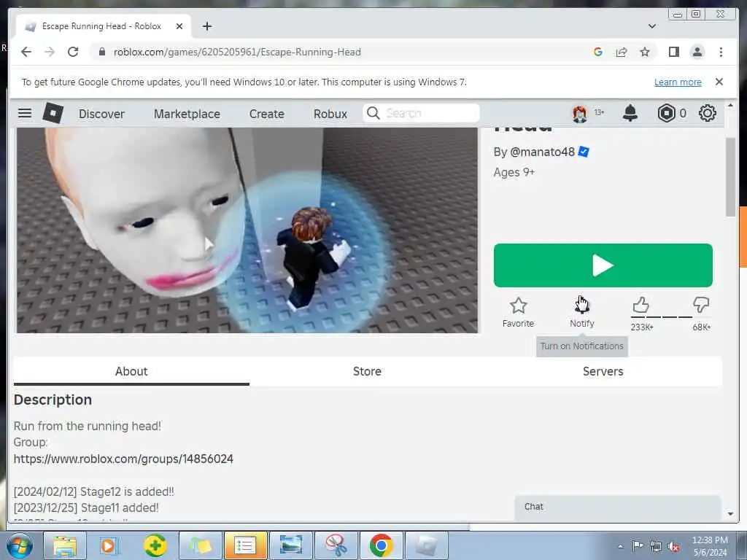
Task: Open File Explorer from taskbar
Action: point(65,545)
